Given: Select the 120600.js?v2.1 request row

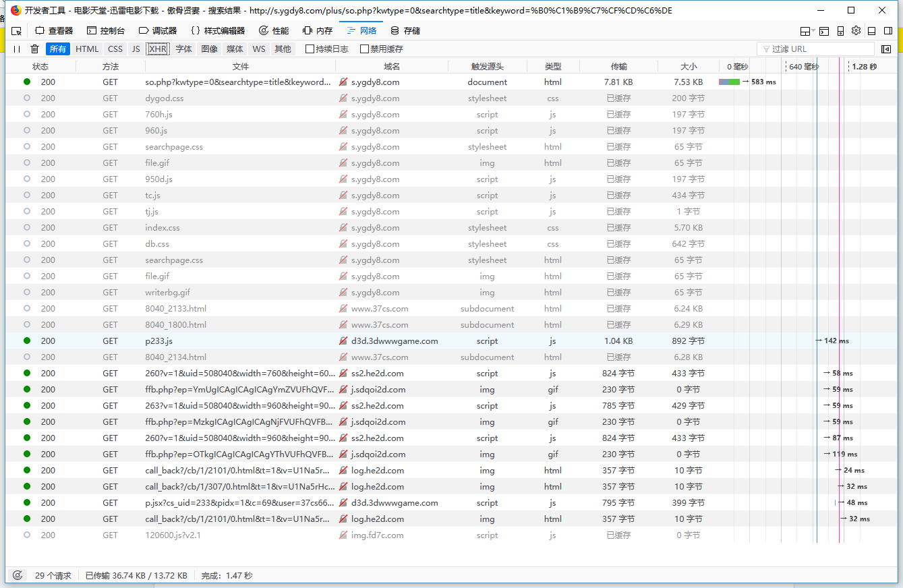Looking at the screenshot, I should click(451, 535).
